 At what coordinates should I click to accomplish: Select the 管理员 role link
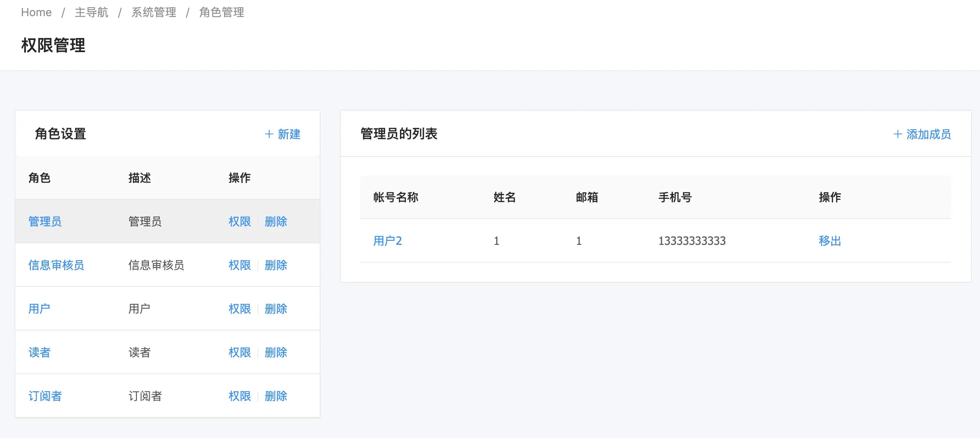pyautogui.click(x=45, y=221)
